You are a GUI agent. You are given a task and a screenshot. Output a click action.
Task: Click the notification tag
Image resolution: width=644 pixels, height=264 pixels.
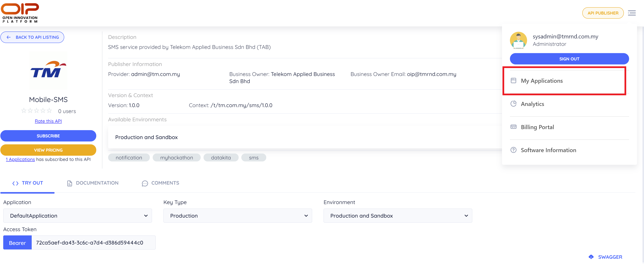pyautogui.click(x=129, y=157)
